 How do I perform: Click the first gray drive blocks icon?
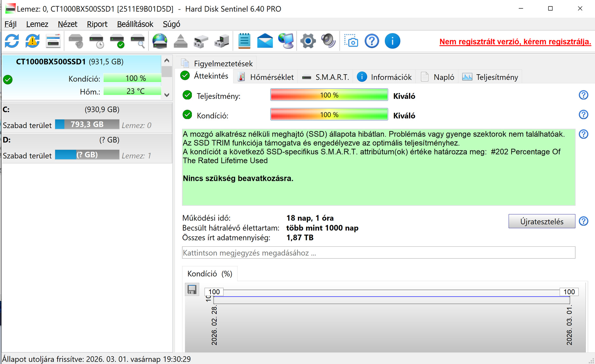pos(201,41)
